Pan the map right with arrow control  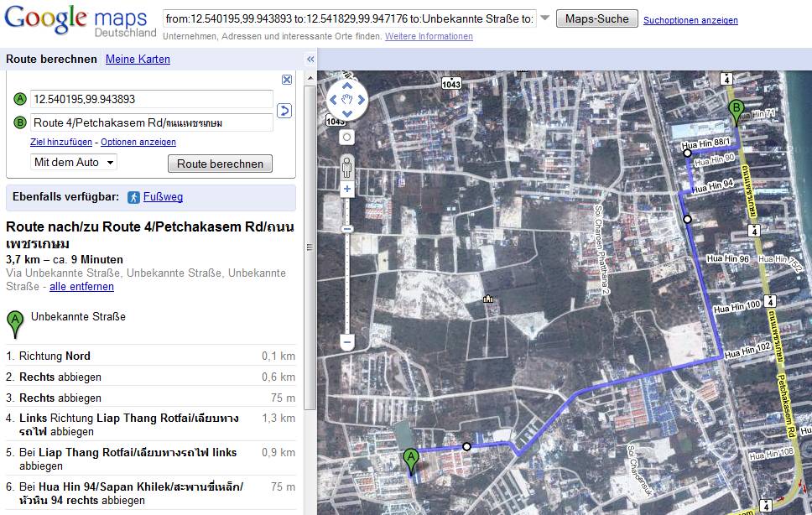click(361, 101)
